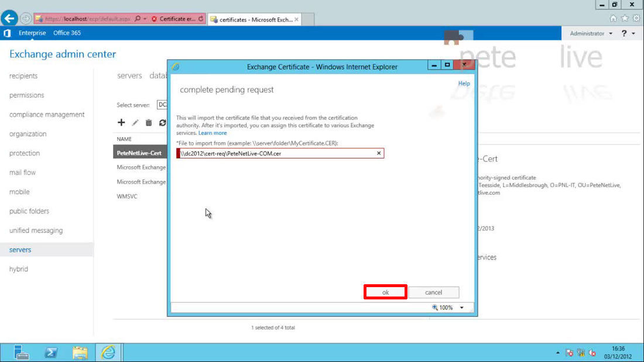Expand the help menu dropdown arrow
This screenshot has width=644, height=362.
click(x=633, y=33)
